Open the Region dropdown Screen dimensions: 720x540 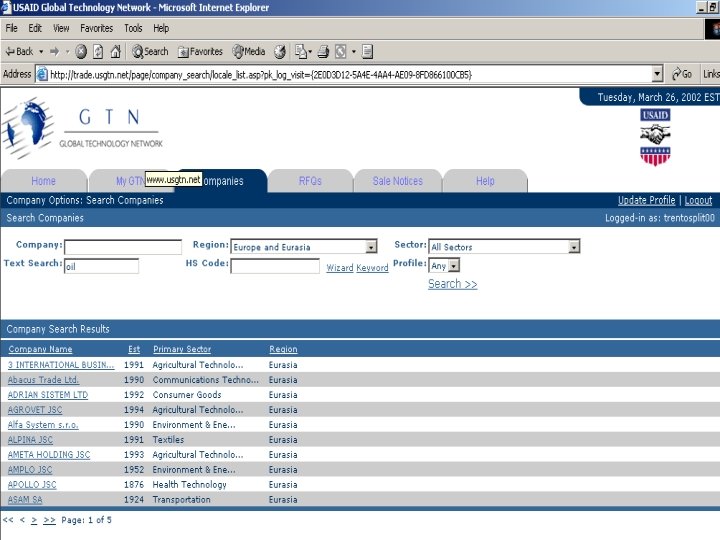coord(304,247)
